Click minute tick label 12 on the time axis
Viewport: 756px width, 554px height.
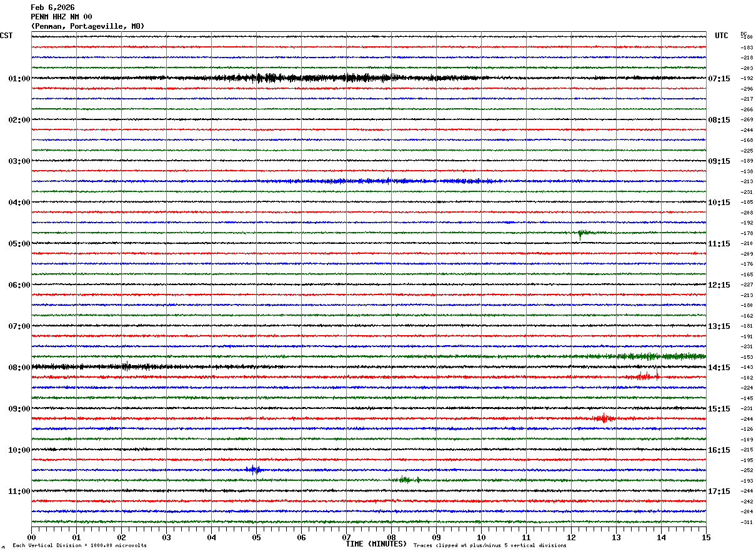coord(571,537)
